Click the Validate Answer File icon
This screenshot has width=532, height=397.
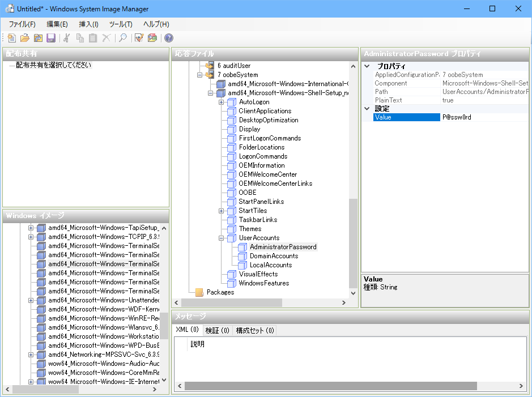pos(139,38)
